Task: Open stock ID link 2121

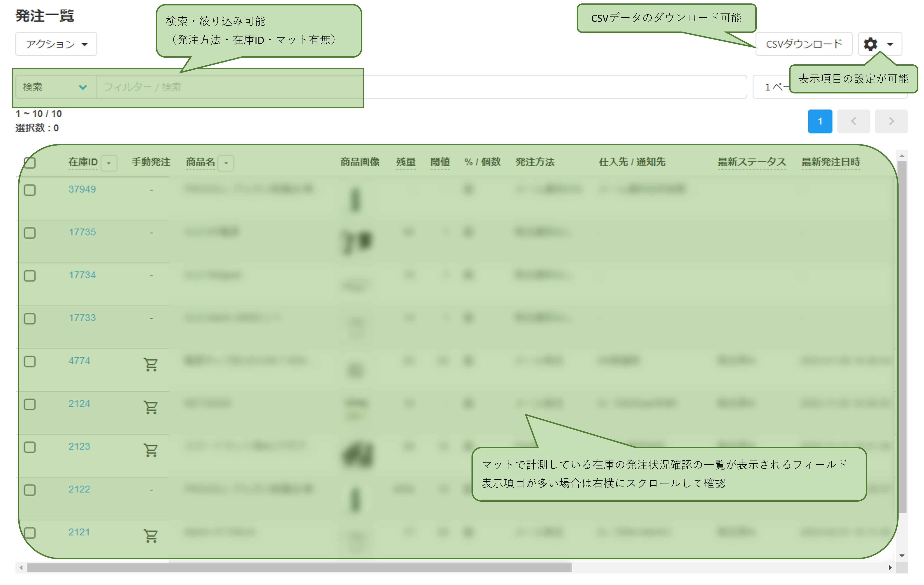Action: click(79, 532)
